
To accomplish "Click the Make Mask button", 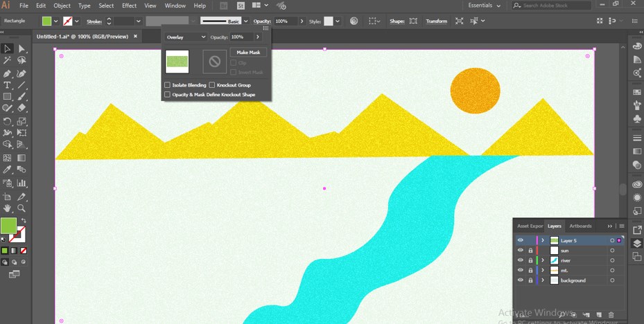I will (x=248, y=52).
